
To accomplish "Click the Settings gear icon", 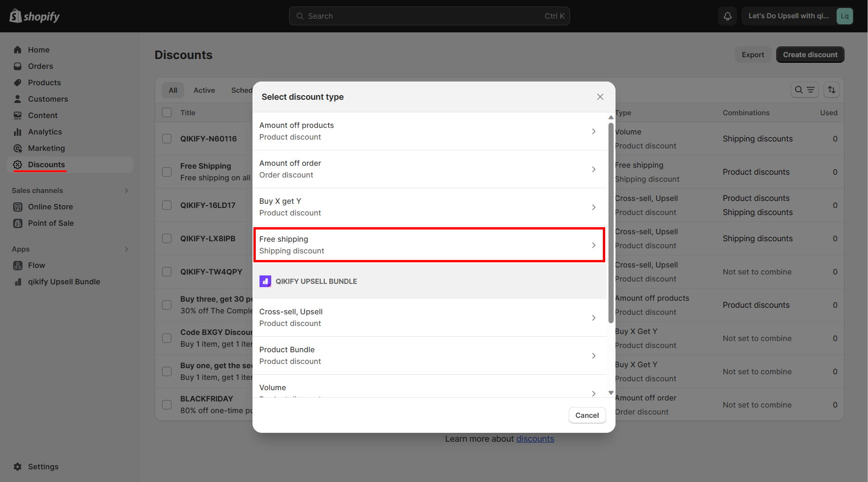I will [18, 467].
